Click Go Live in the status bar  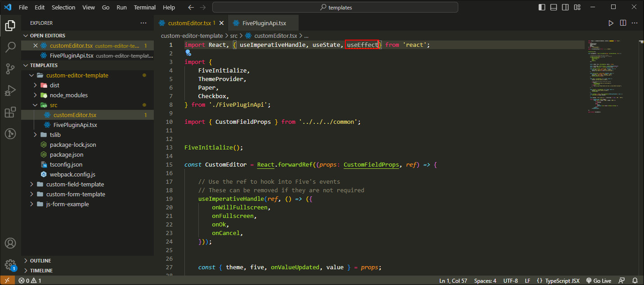[x=599, y=280]
